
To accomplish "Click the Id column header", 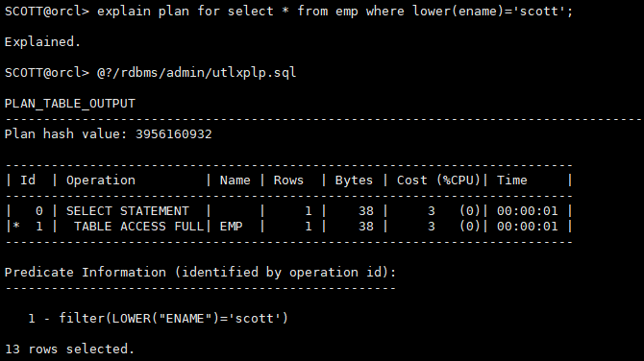I will point(28,180).
